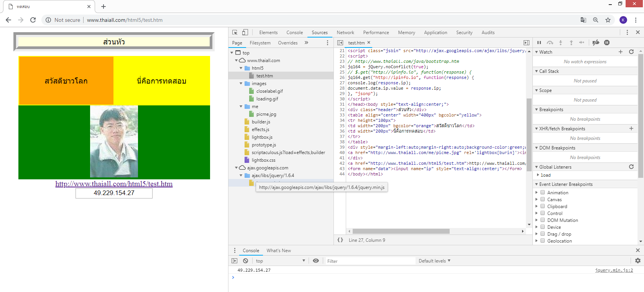Tick the Clipboard event breakpoint checkbox
The height and width of the screenshot is (292, 644).
pos(542,206)
